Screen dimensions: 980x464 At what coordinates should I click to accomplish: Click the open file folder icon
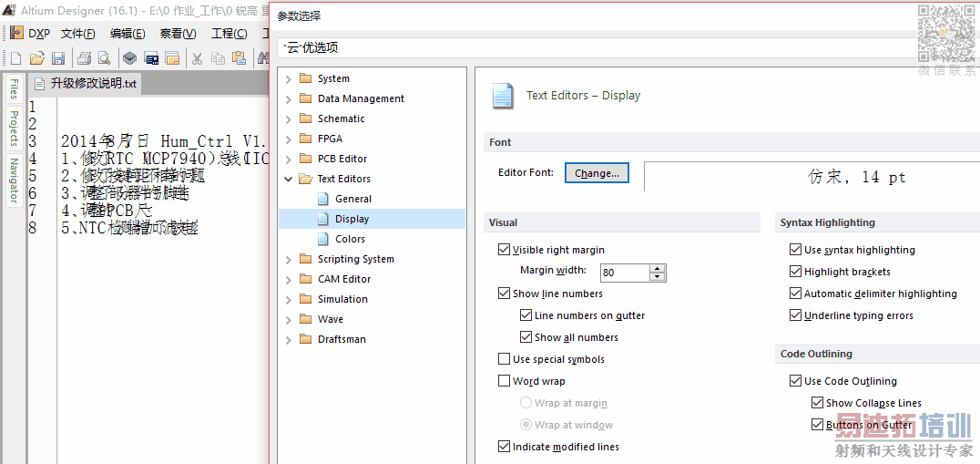click(x=36, y=58)
